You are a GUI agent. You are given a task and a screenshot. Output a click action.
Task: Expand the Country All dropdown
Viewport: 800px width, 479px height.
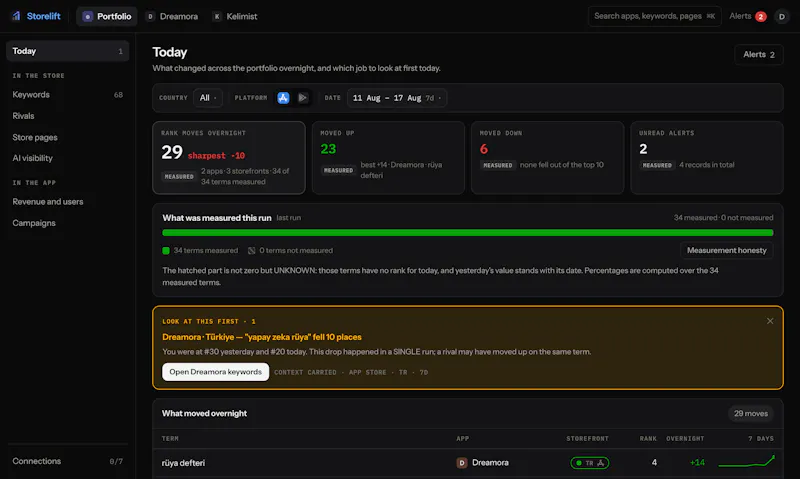(x=208, y=97)
